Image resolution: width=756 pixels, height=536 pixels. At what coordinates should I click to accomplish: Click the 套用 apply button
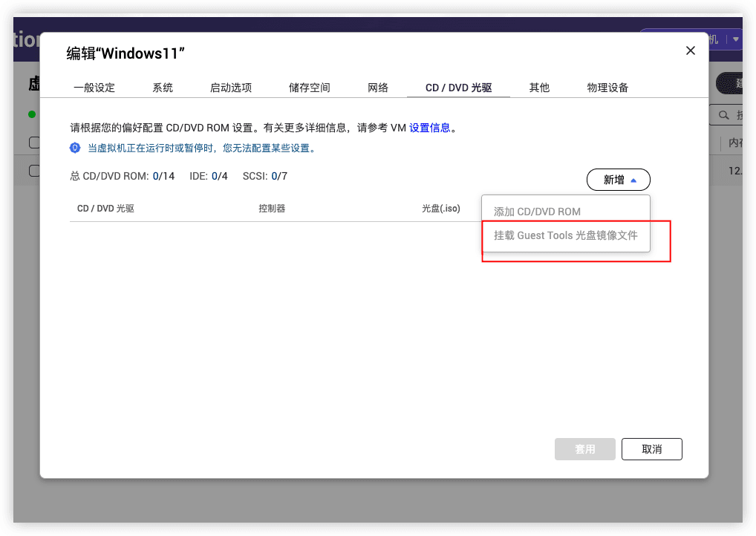pyautogui.click(x=584, y=449)
